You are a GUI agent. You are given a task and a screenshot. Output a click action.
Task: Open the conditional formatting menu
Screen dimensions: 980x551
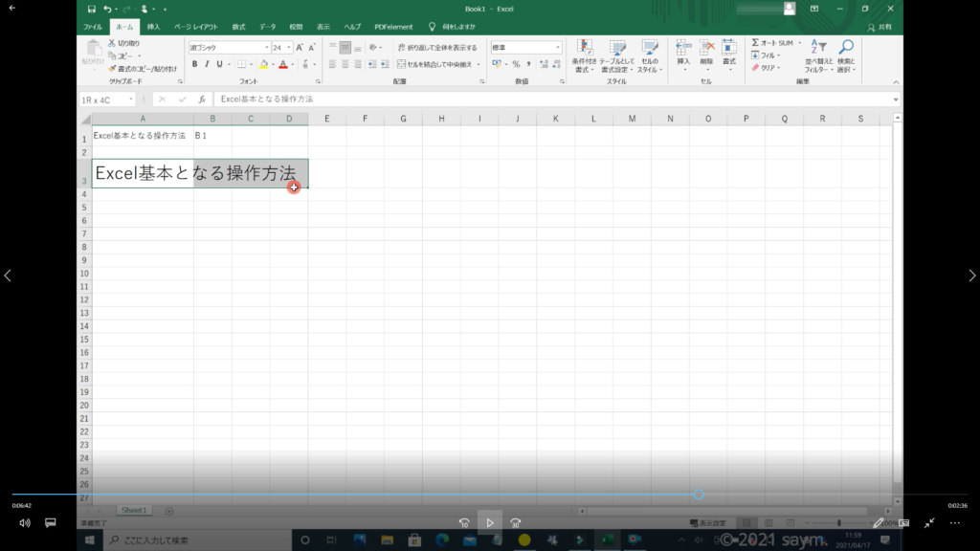pyautogui.click(x=584, y=48)
